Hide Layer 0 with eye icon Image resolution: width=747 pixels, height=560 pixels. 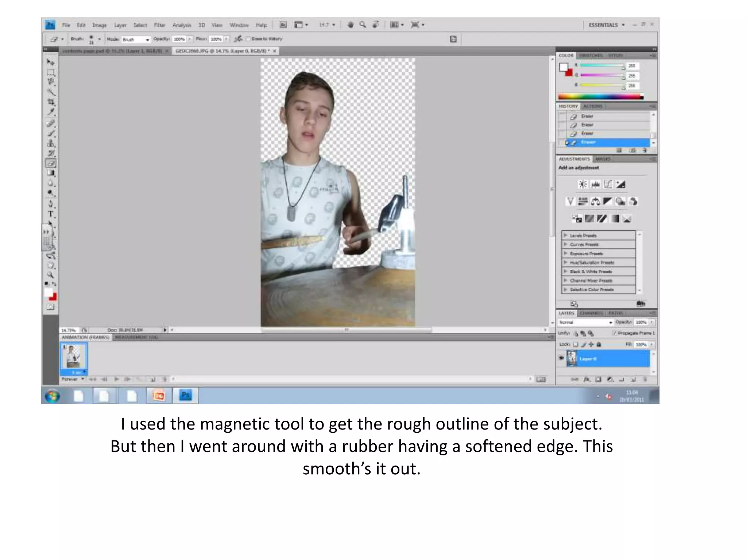561,358
